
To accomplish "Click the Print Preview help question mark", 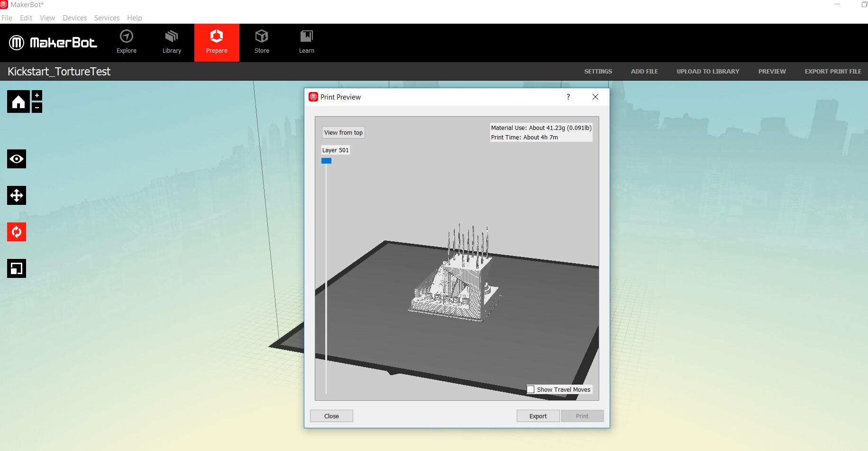I will pyautogui.click(x=568, y=97).
